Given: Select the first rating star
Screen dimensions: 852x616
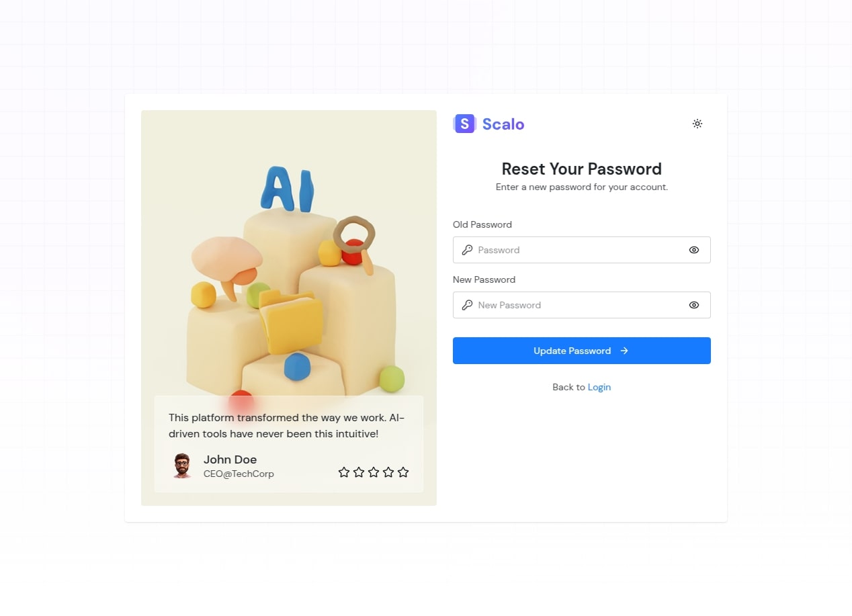Looking at the screenshot, I should pos(344,472).
